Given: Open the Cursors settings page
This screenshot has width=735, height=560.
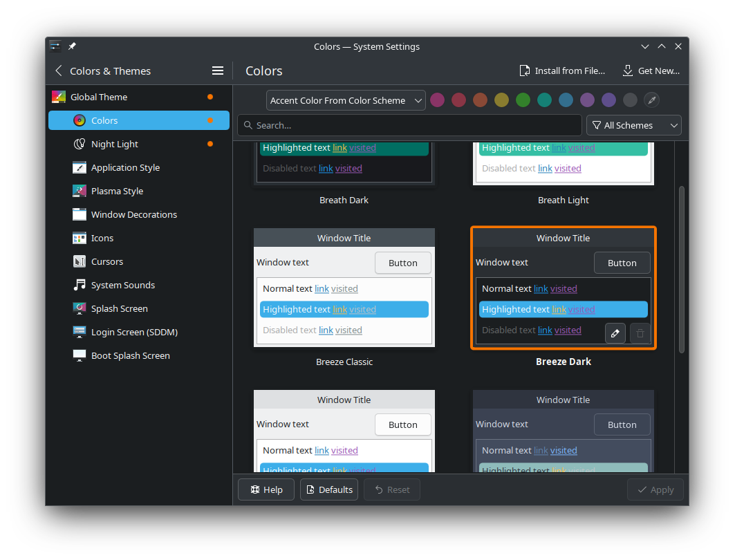Looking at the screenshot, I should (x=106, y=261).
